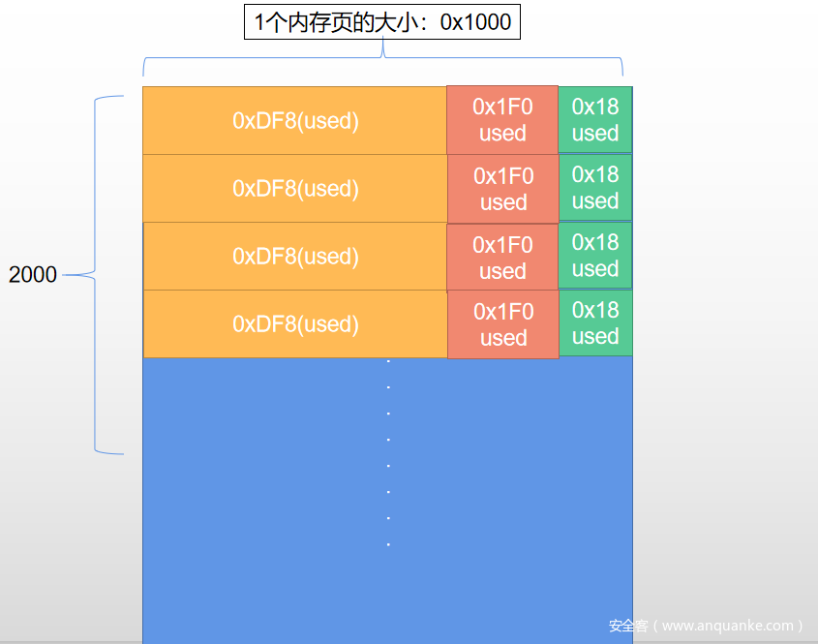Select the first row 0xDF8(used) orange block
Image resolution: width=818 pixels, height=644 pixels.
(x=294, y=120)
